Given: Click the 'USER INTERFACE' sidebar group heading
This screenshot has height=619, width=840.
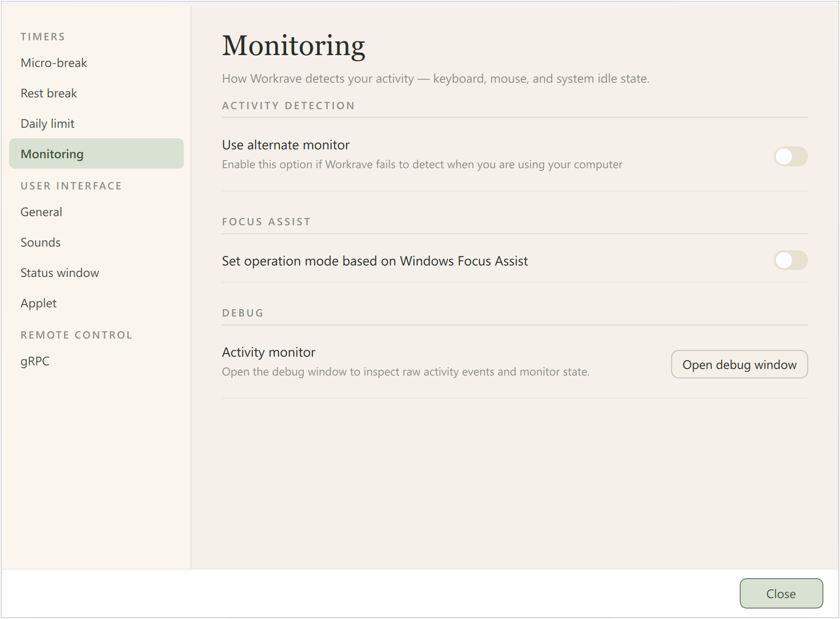Looking at the screenshot, I should pyautogui.click(x=71, y=186).
